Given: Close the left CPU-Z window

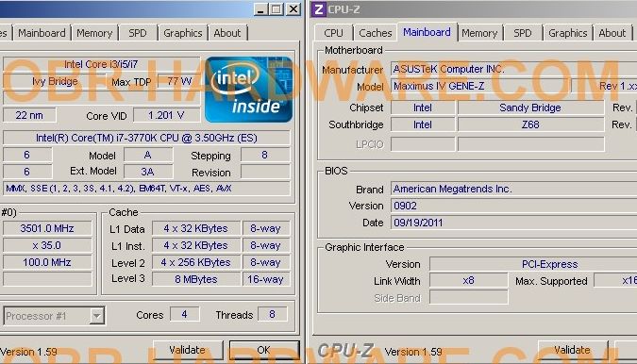Looking at the screenshot, I should [293, 8].
